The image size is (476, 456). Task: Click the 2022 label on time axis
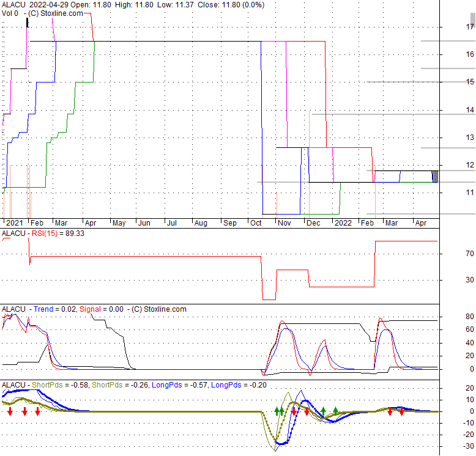point(343,223)
